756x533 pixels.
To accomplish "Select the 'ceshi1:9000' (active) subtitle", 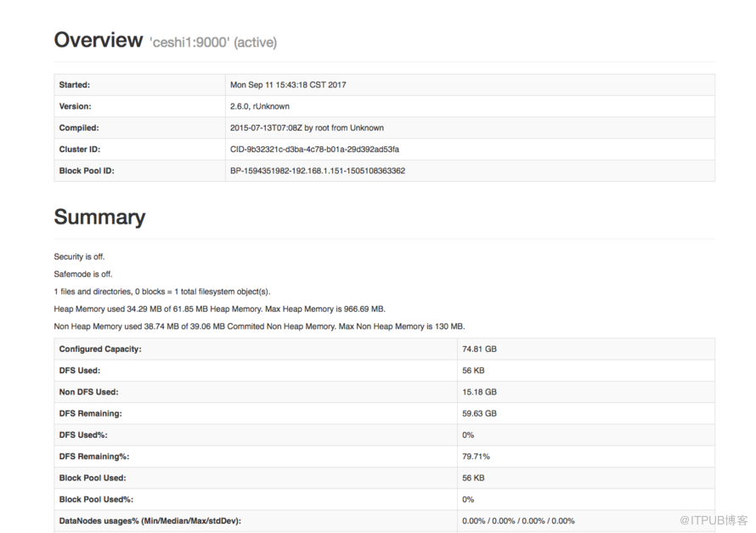I will tap(213, 43).
